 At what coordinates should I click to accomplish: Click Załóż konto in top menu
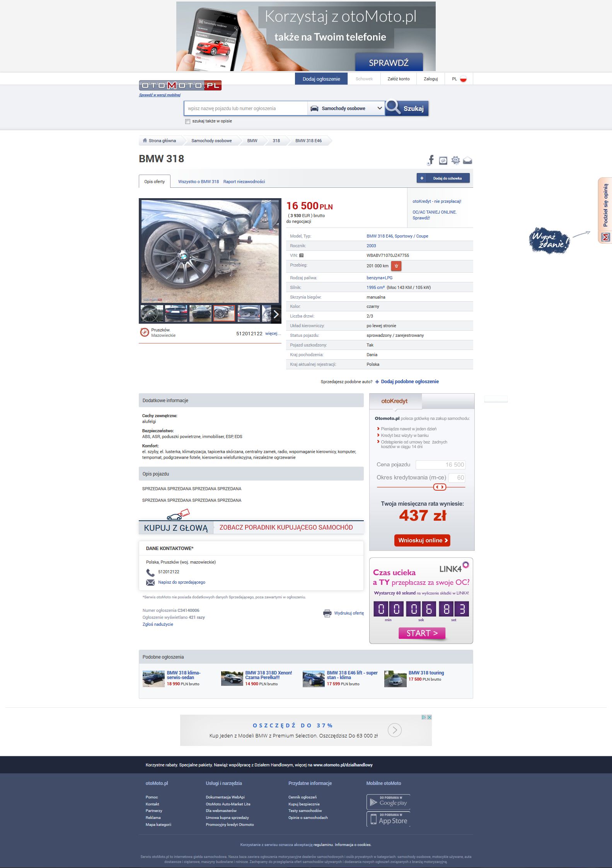coord(399,79)
